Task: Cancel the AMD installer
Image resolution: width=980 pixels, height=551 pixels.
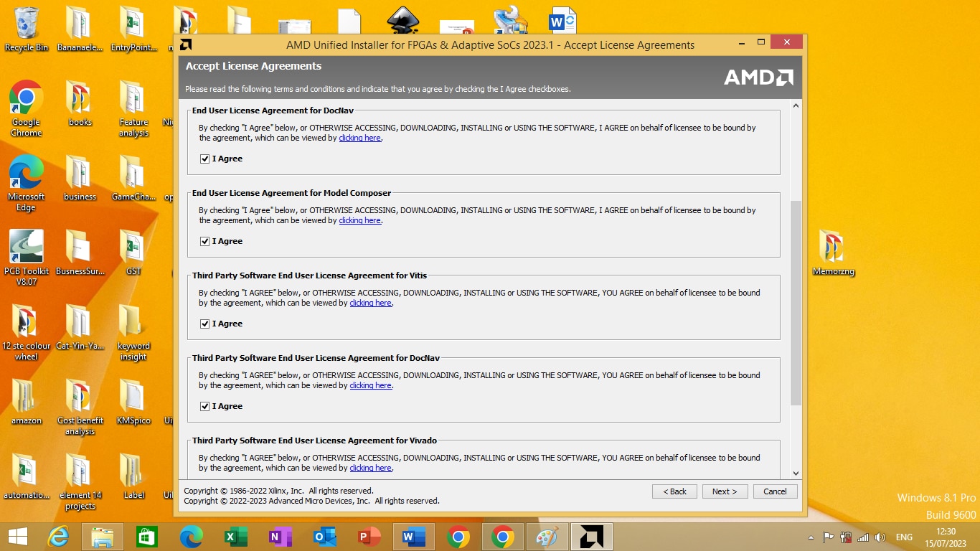Action: pyautogui.click(x=775, y=491)
